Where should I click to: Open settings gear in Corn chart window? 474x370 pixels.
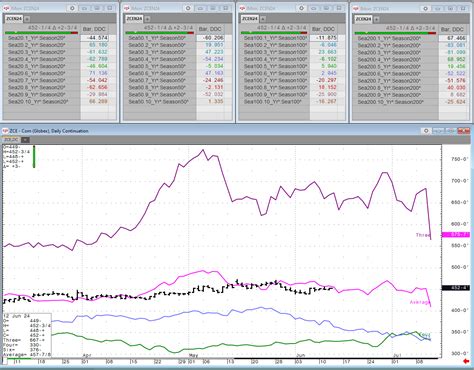(426, 131)
